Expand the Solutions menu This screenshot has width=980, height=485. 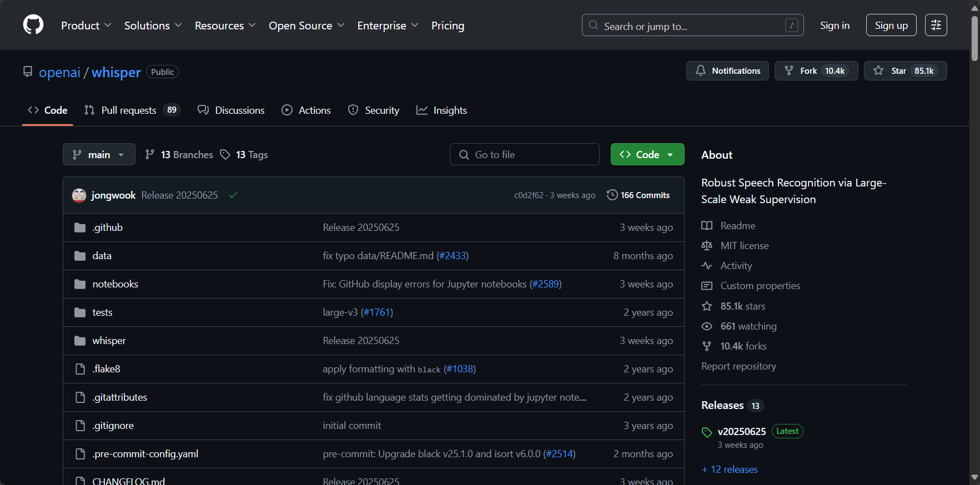[x=153, y=26]
